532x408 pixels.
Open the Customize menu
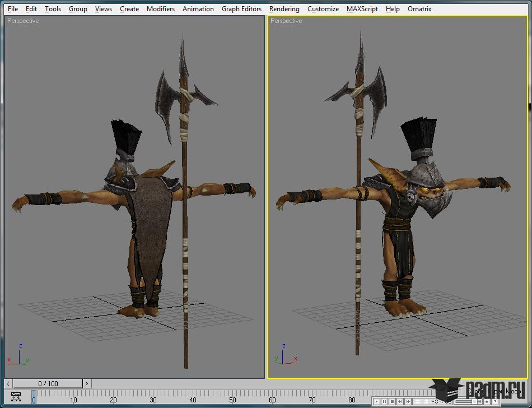[x=323, y=9]
